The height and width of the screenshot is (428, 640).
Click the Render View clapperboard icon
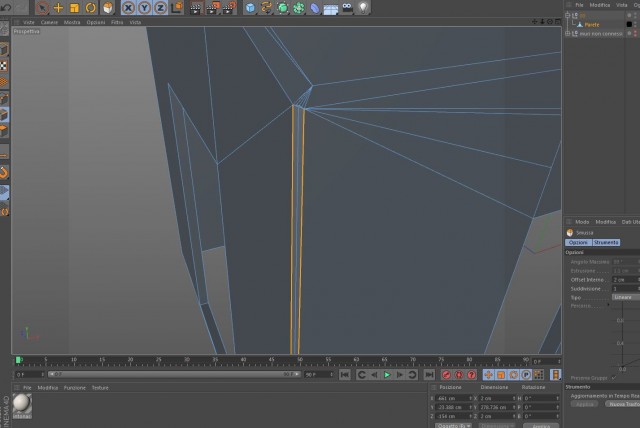click(196, 7)
